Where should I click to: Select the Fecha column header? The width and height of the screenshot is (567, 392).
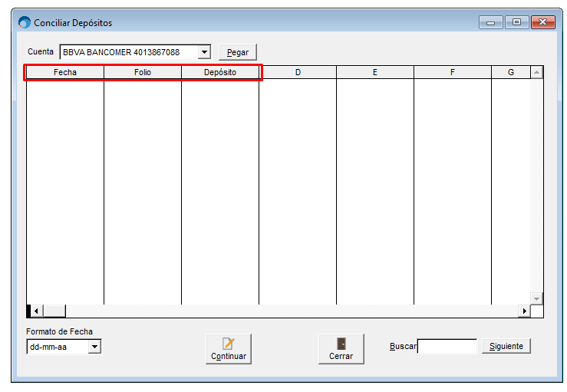pos(65,72)
